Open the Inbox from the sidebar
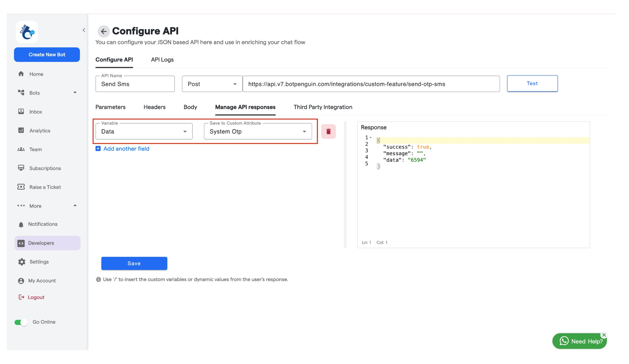Screen dimensions: 629x364 click(35, 112)
